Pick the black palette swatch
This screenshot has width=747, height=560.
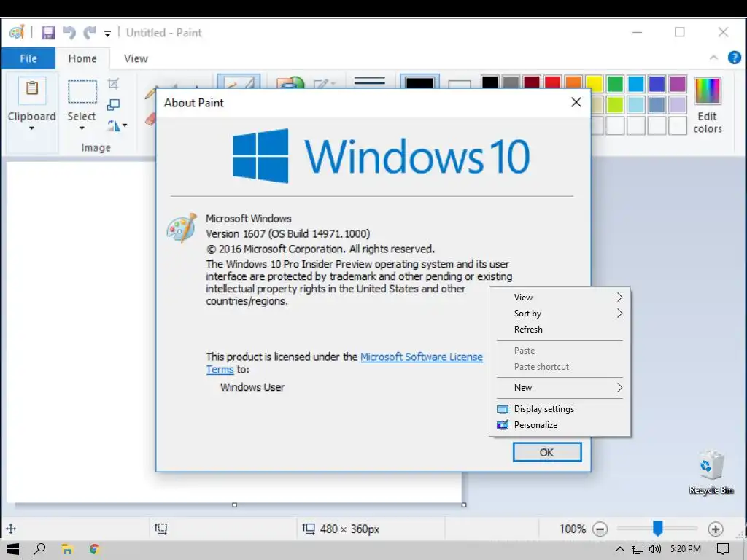[x=489, y=83]
